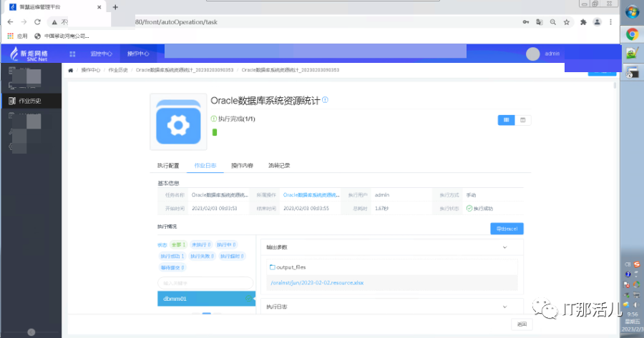Filter by the 执行失败 0 status tag
Screen dimensions: 644x338
[x=202, y=256]
